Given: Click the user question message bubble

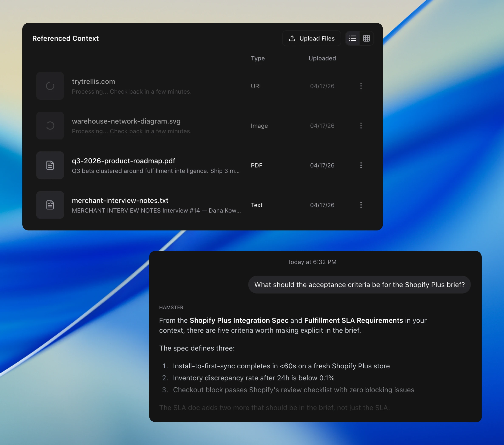Looking at the screenshot, I should [x=359, y=285].
